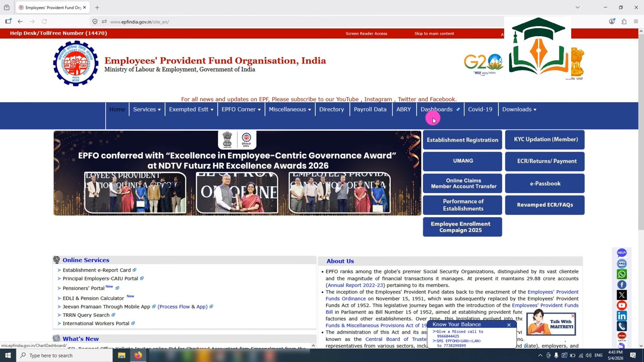This screenshot has width=644, height=362.
Task: Open the Directory menu item
Action: (x=332, y=109)
